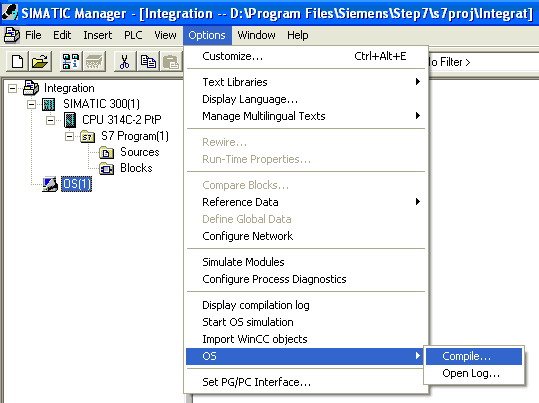Select CPU 314C-2 PtP label in tree
The width and height of the screenshot is (539, 403).
pos(122,120)
